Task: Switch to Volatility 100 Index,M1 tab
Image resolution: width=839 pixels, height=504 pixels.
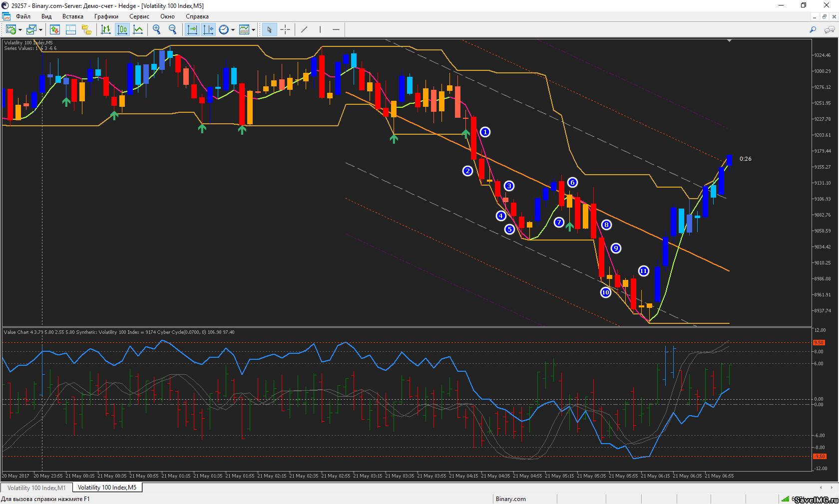Action: pyautogui.click(x=36, y=488)
